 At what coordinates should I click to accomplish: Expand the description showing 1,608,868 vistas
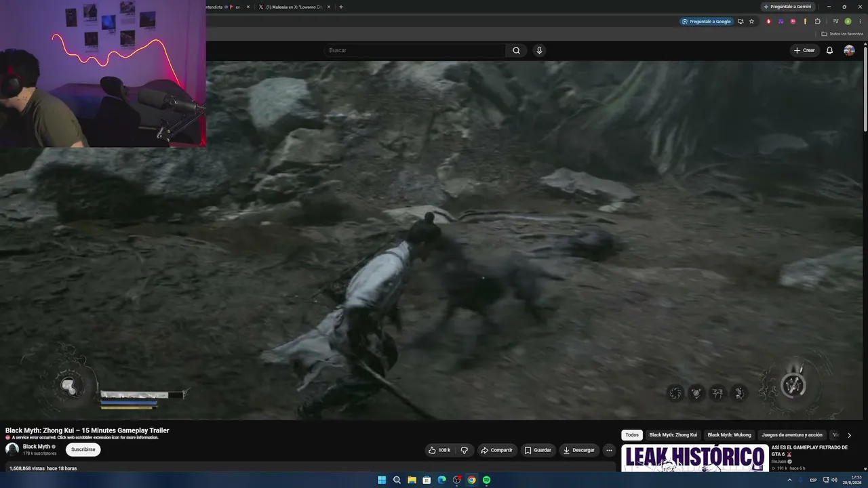[309, 468]
